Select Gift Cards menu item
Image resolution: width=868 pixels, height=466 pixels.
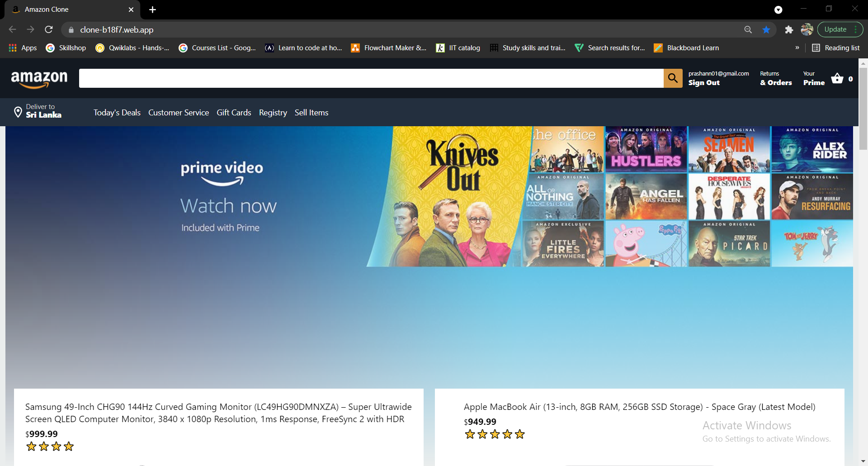(234, 113)
